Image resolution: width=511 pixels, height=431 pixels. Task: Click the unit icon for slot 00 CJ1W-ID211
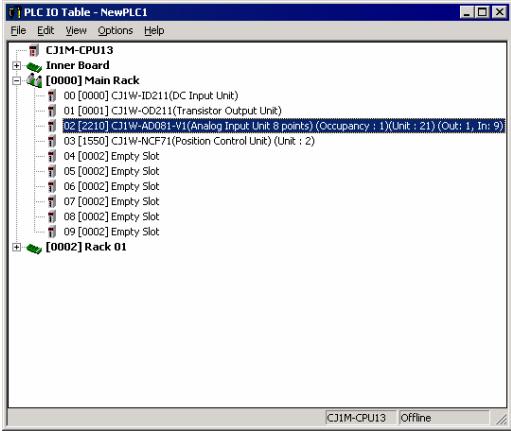[x=52, y=96]
